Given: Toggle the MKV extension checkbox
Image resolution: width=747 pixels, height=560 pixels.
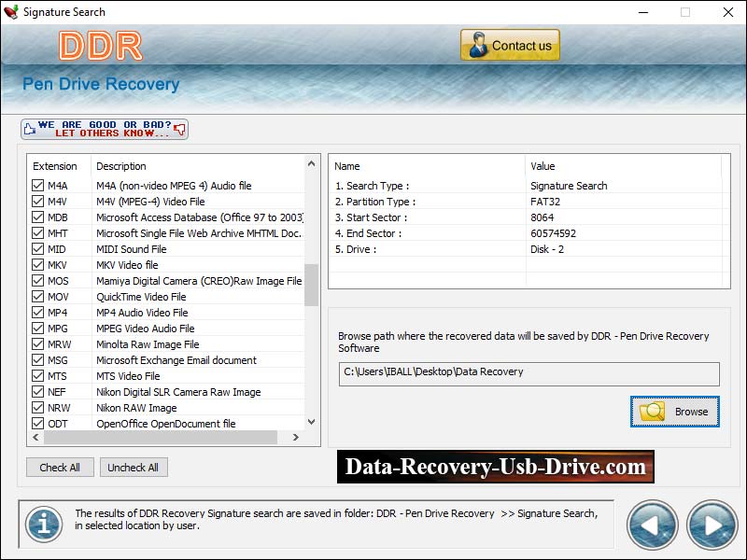Looking at the screenshot, I should [37, 265].
